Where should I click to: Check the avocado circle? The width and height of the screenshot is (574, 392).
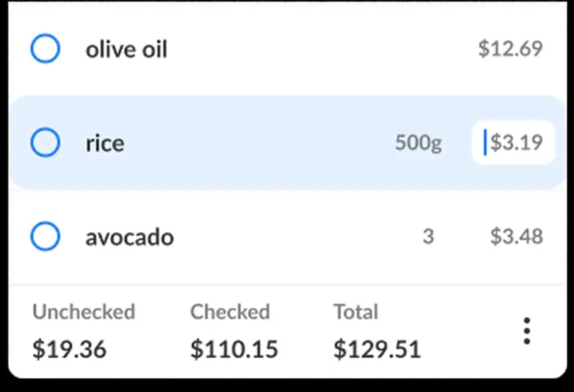(x=44, y=237)
